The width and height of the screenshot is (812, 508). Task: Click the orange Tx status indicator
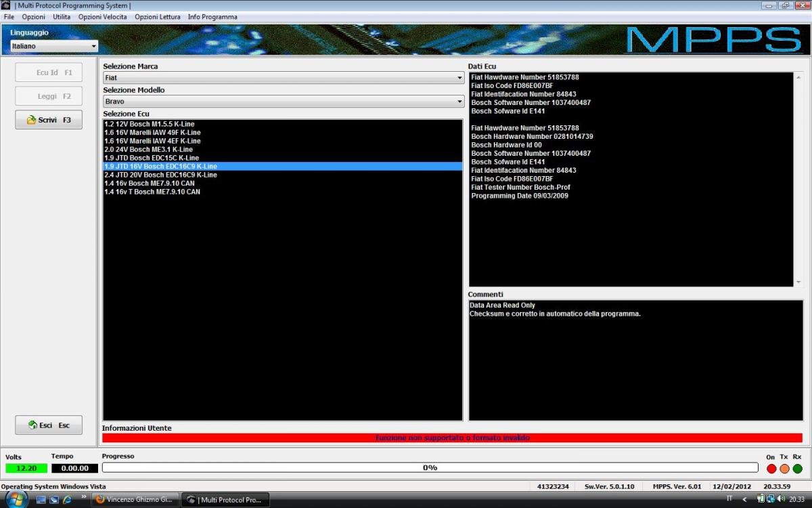point(784,468)
